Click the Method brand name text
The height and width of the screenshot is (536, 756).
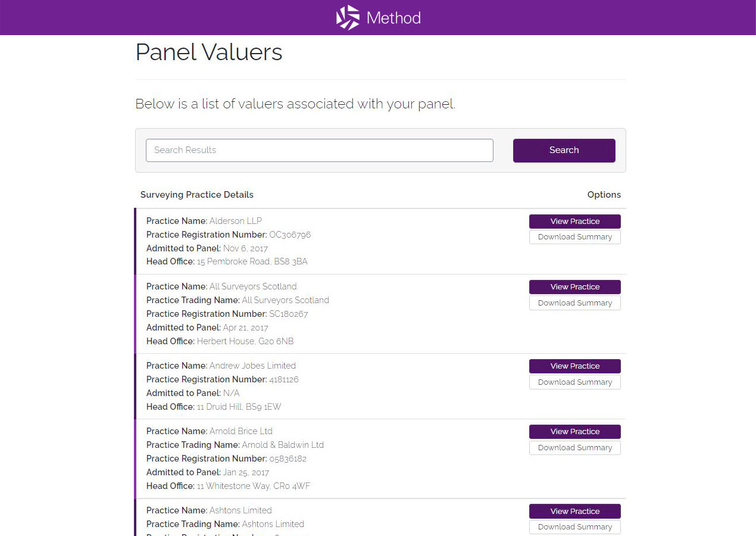[393, 18]
